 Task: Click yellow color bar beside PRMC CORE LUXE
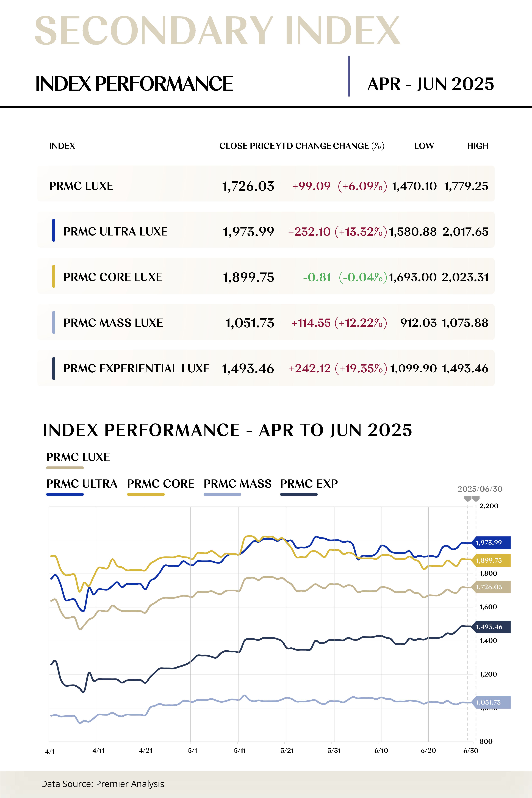click(x=54, y=276)
